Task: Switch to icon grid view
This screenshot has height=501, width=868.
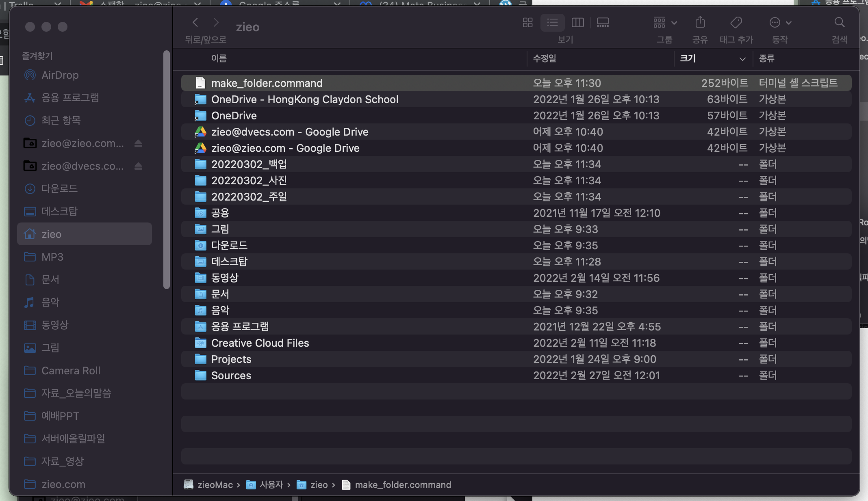Action: point(527,23)
